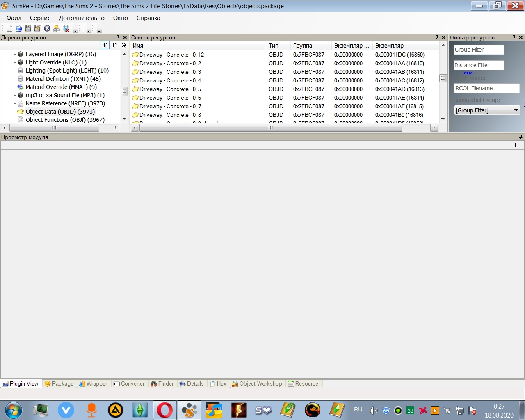Click the Save floppy disk icon

pos(28,28)
